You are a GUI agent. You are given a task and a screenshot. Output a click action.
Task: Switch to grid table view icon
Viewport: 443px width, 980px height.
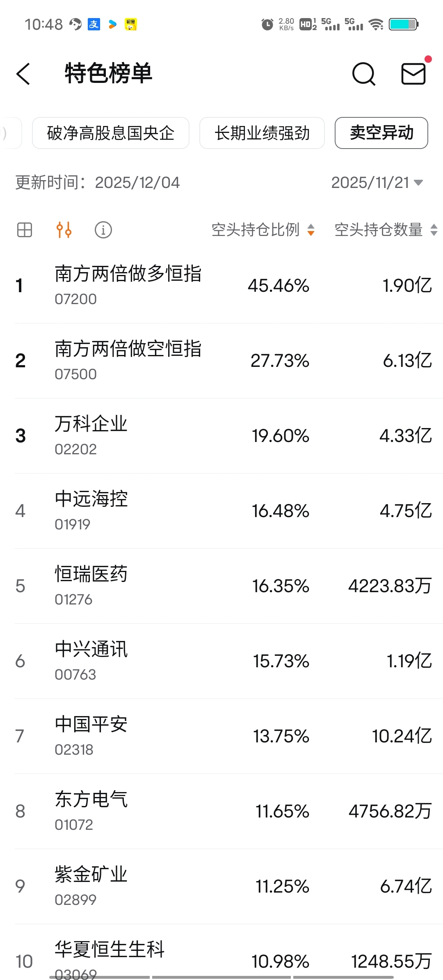25,230
